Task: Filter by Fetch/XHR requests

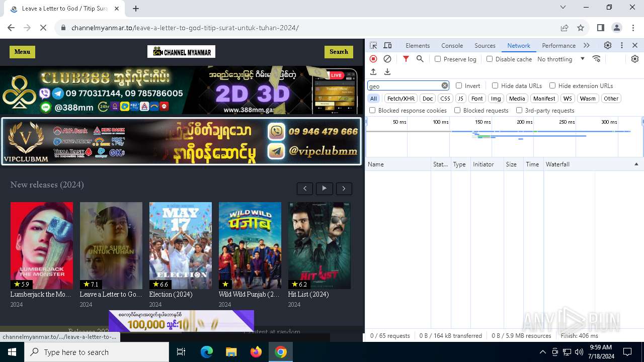Action: 401,99
